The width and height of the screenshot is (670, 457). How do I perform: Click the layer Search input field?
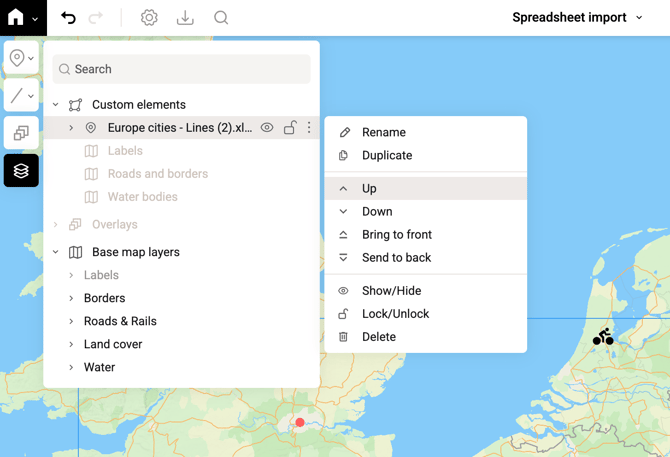click(x=182, y=69)
